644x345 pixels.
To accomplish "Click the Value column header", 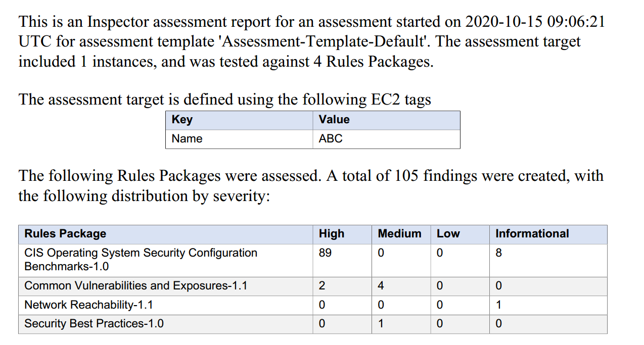I will (x=334, y=120).
